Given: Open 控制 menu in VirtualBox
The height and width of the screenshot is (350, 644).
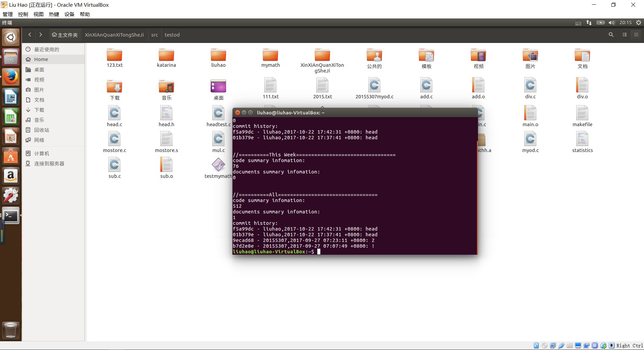Looking at the screenshot, I should pos(23,14).
